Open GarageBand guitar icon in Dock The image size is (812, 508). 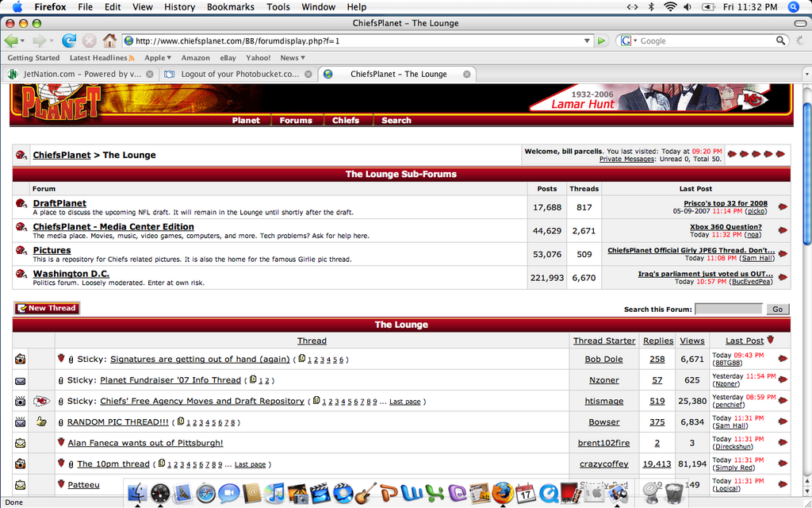tap(366, 492)
